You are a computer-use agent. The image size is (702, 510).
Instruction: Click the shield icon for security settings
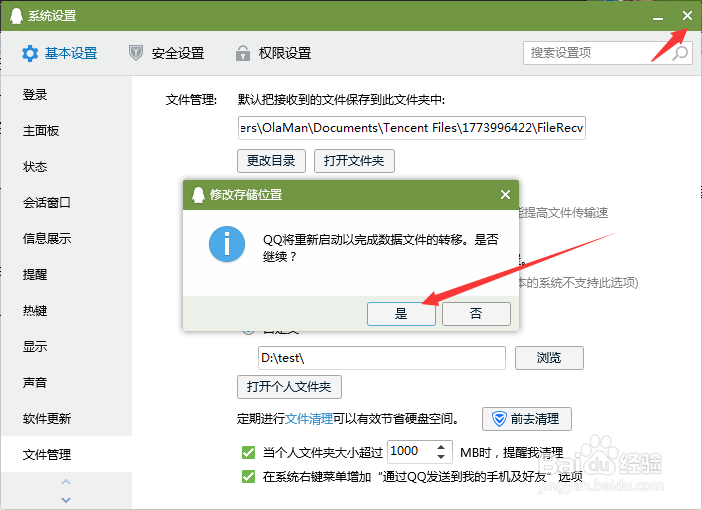coord(136,53)
